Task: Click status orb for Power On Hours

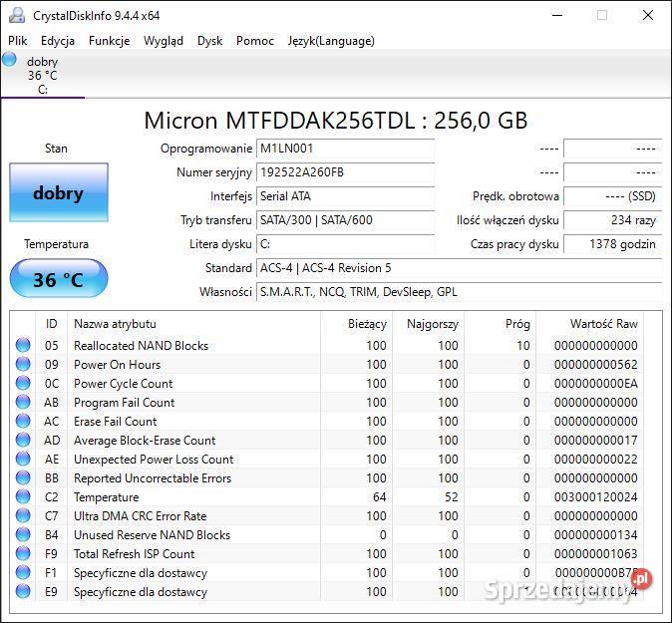Action: point(23,364)
